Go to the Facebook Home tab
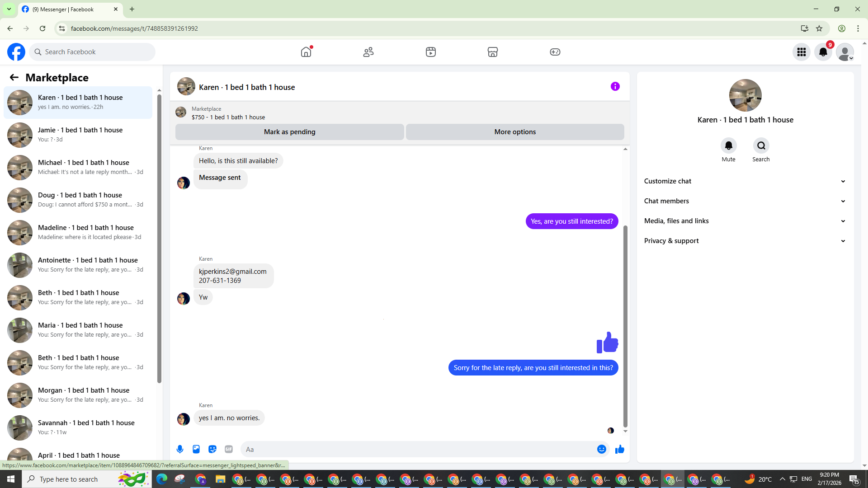 (306, 52)
